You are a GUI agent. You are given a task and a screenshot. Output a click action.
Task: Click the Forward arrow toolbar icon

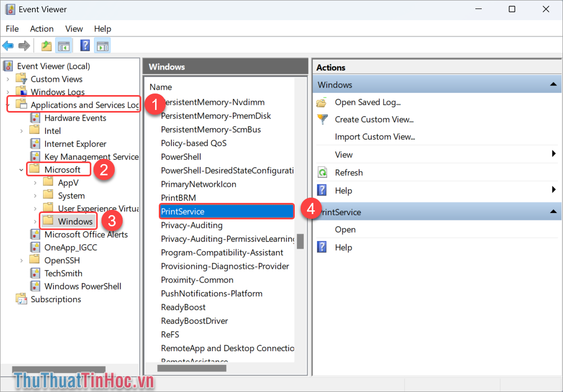pyautogui.click(x=24, y=46)
